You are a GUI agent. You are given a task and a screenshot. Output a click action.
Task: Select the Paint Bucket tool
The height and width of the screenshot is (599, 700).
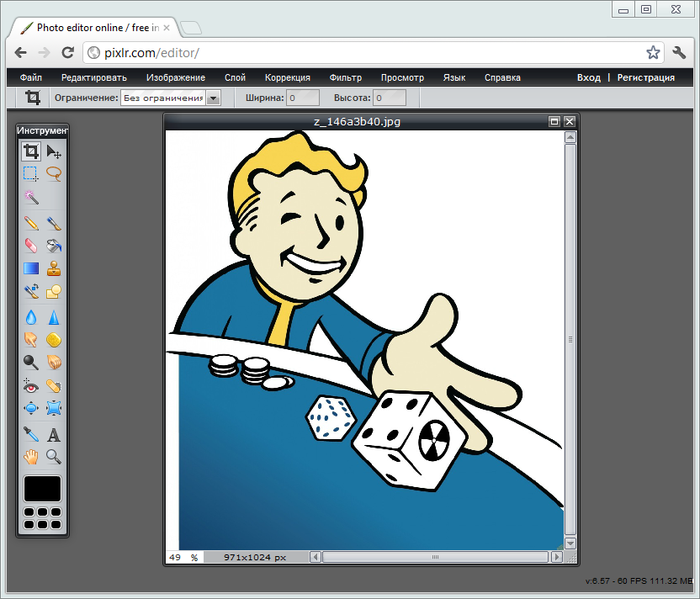coord(54,246)
